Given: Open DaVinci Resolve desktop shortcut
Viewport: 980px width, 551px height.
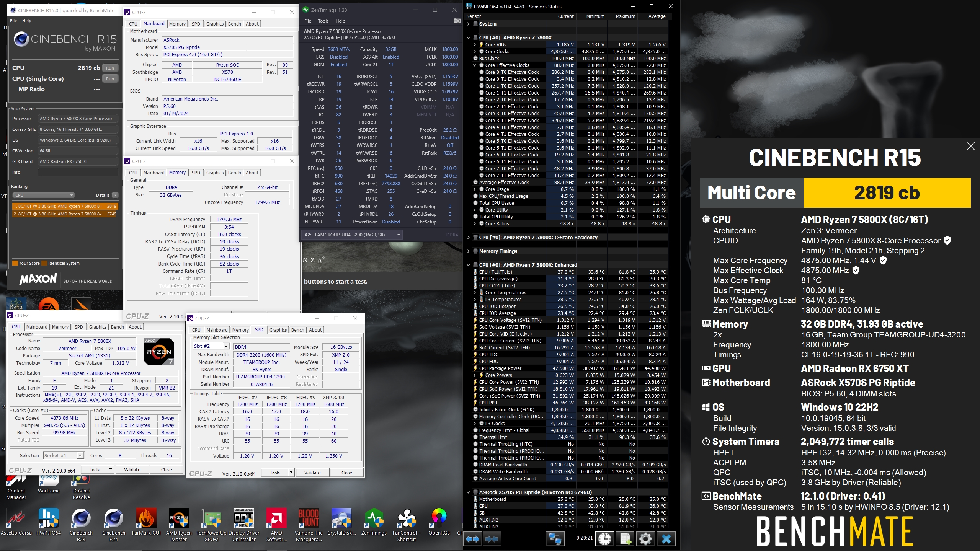Looking at the screenshot, I should (x=81, y=487).
